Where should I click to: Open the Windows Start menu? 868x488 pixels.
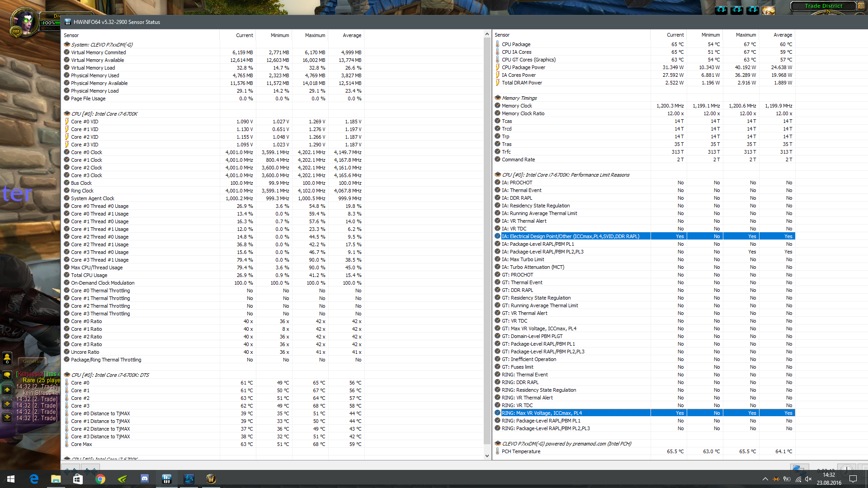click(11, 479)
